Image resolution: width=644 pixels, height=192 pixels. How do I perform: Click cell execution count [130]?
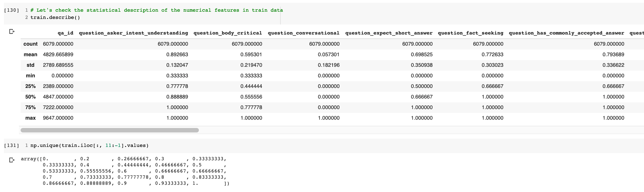(12, 10)
